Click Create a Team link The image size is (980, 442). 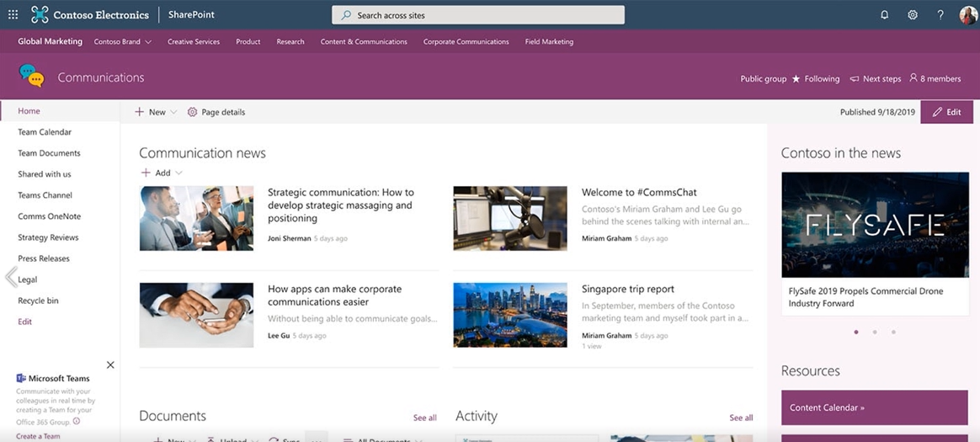pos(38,436)
